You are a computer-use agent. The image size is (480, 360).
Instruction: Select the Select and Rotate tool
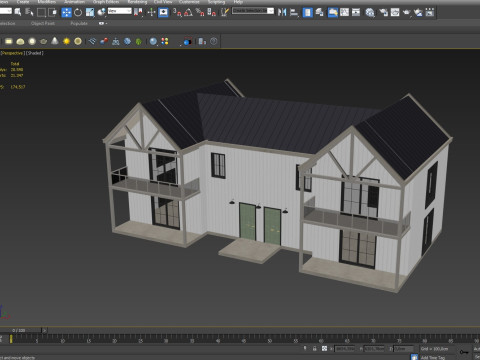click(78, 13)
